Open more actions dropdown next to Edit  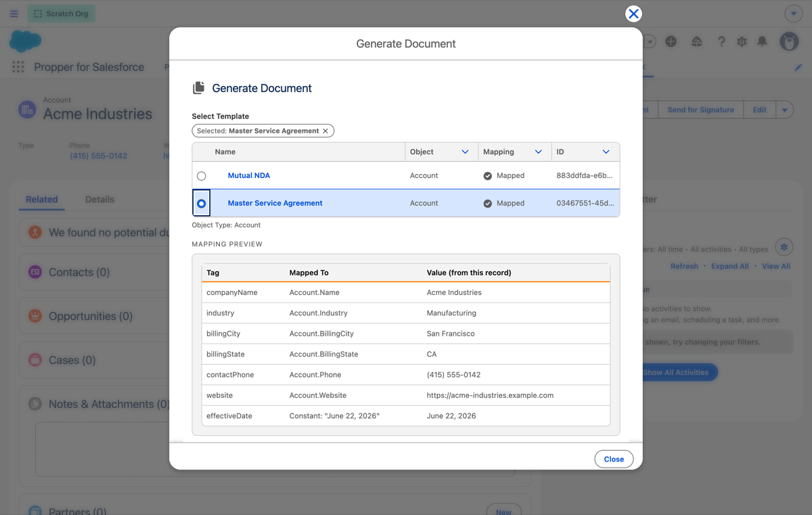pos(784,110)
